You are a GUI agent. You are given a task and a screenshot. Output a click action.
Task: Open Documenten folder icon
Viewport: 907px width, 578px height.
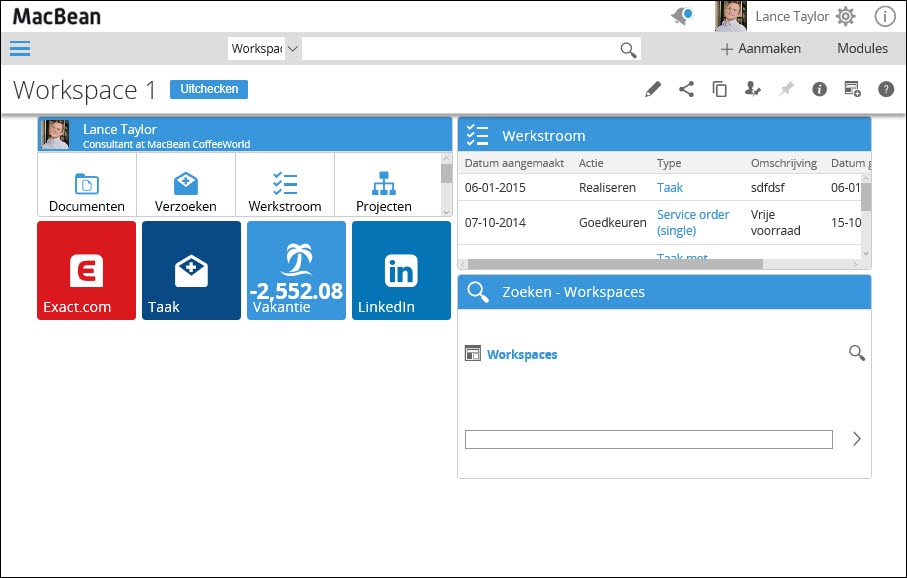click(x=87, y=185)
